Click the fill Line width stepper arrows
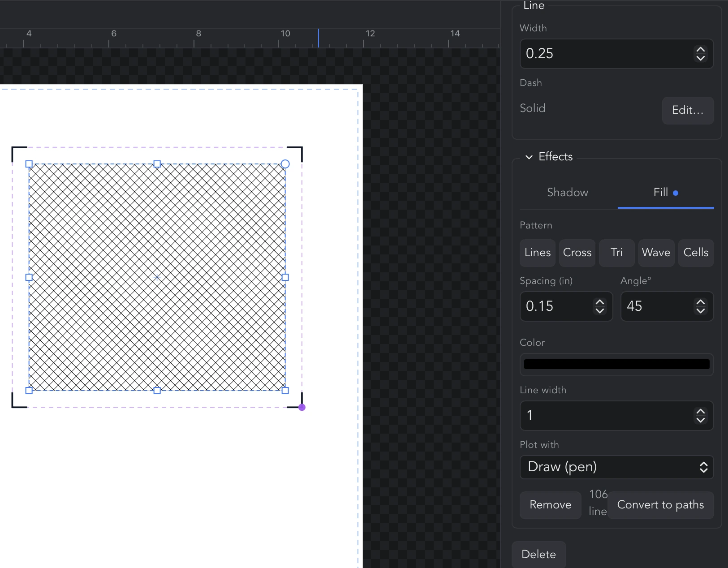Screen dimensions: 728x568 point(701,416)
